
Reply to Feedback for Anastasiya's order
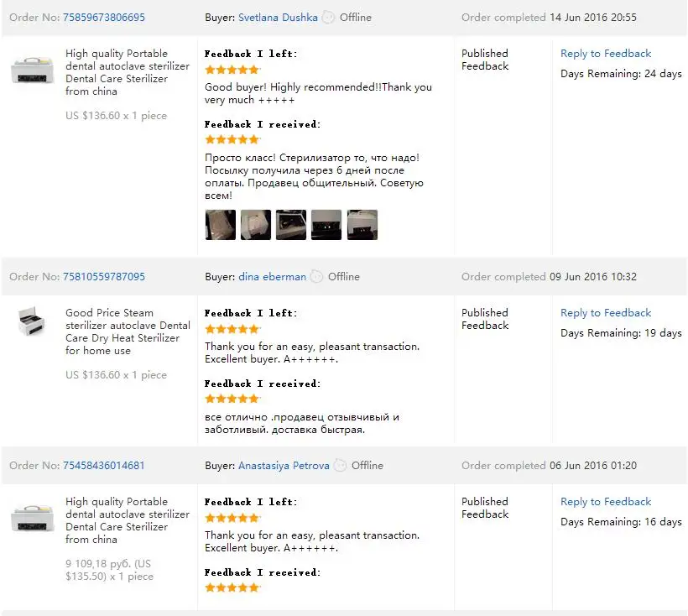click(x=606, y=502)
